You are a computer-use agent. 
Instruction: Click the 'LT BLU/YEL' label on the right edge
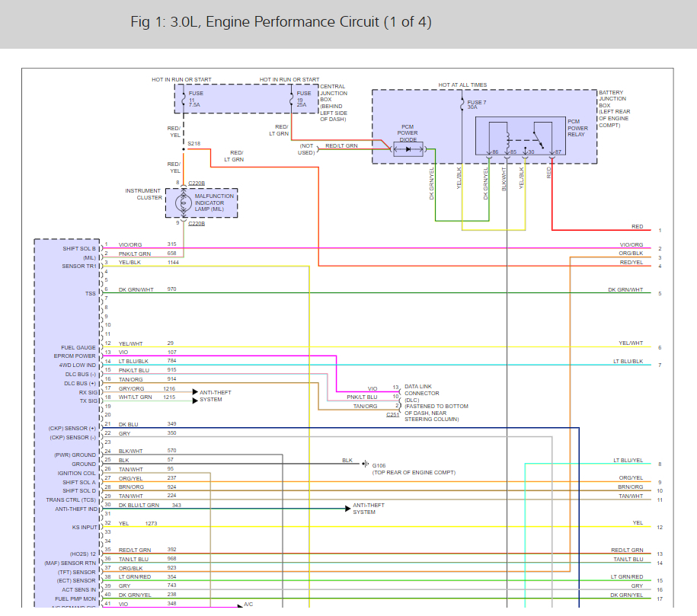[x=628, y=461]
